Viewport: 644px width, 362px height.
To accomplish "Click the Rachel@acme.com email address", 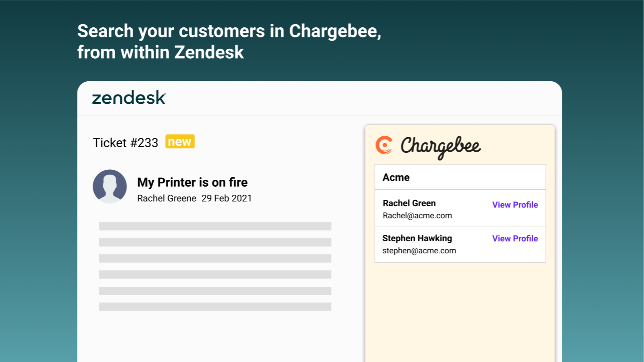I will (417, 216).
